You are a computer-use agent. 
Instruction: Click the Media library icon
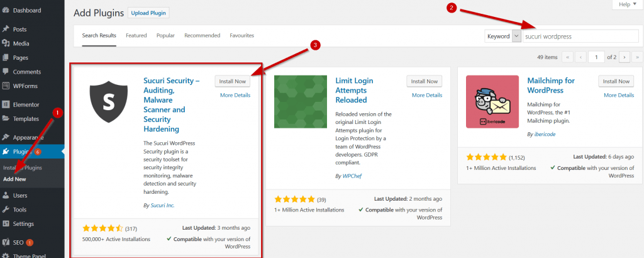[6, 43]
